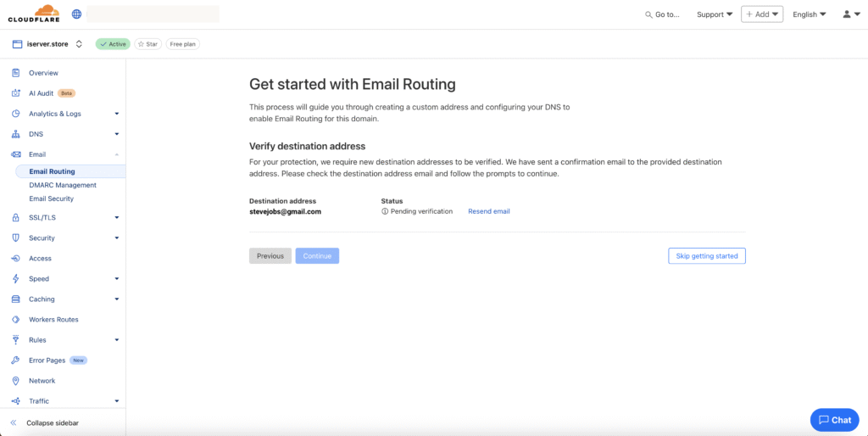This screenshot has height=436, width=868.
Task: Star this domain with the Star button
Action: (147, 44)
